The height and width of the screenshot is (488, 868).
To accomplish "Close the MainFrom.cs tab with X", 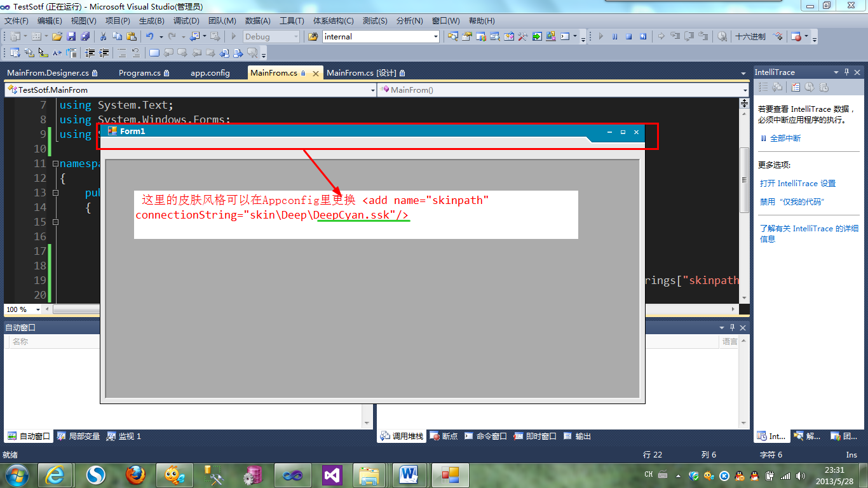I will 316,73.
